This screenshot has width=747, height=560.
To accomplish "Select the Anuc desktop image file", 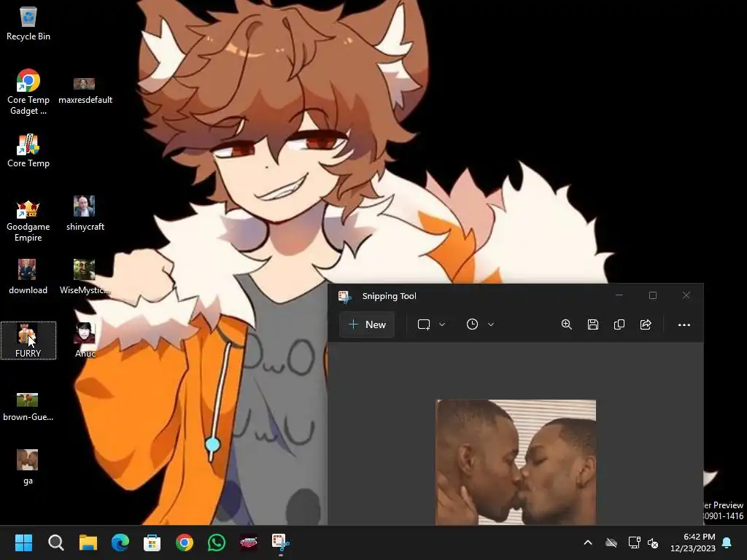I will tap(85, 341).
